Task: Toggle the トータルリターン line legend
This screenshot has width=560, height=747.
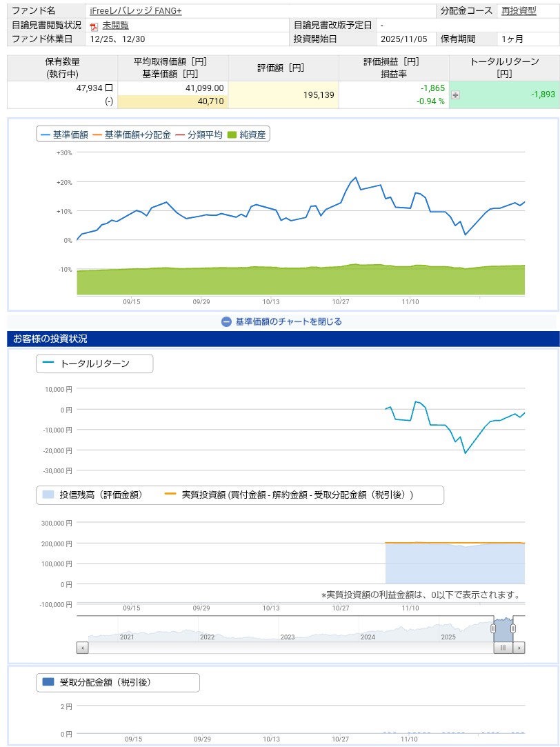Action: [87, 363]
